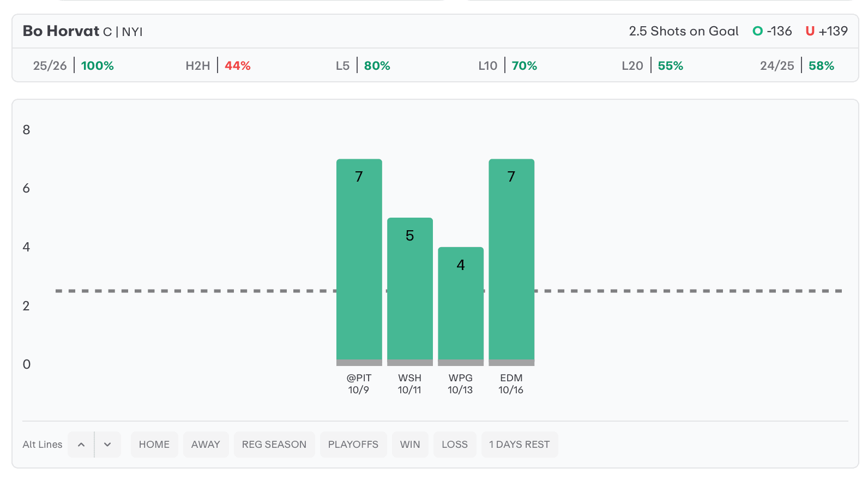Click the WSH 10/11 bar showing 5

409,292
